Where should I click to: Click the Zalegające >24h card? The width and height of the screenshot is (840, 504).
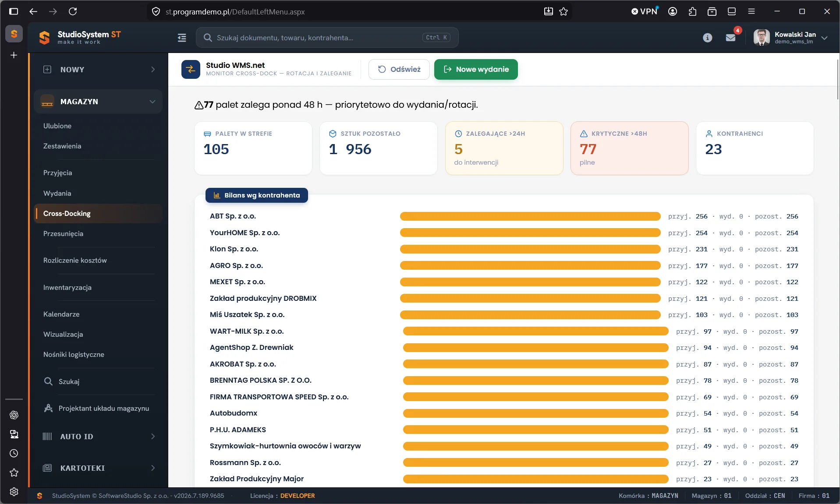click(504, 148)
